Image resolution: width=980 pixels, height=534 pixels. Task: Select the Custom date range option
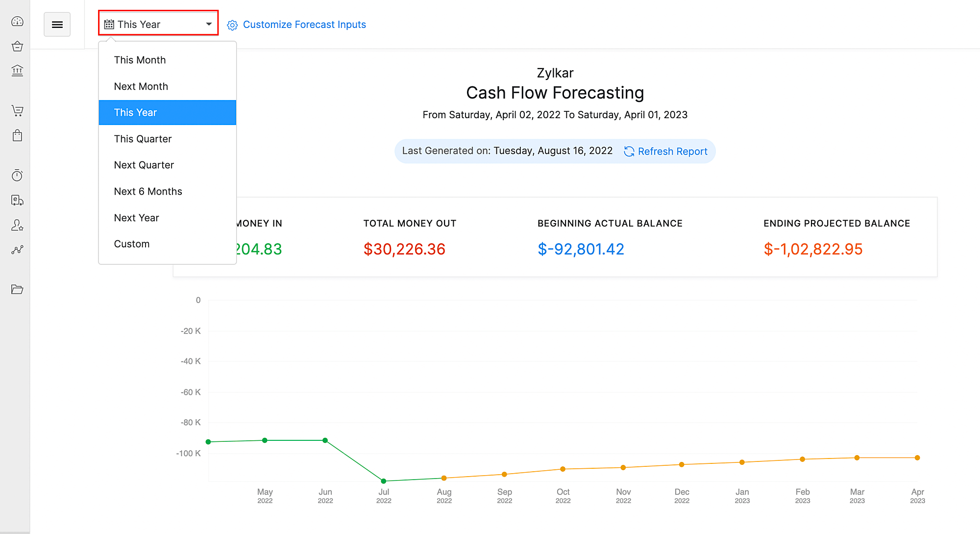[131, 244]
